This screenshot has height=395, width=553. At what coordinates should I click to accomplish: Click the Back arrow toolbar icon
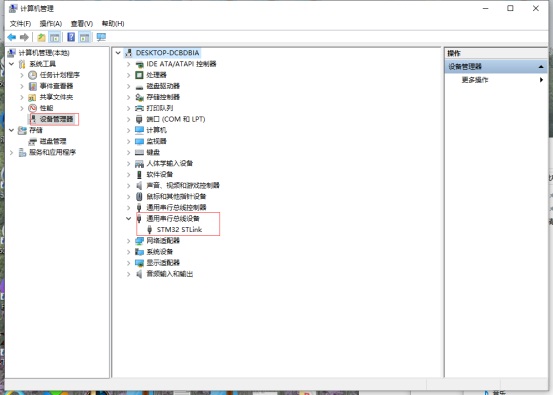click(12, 37)
